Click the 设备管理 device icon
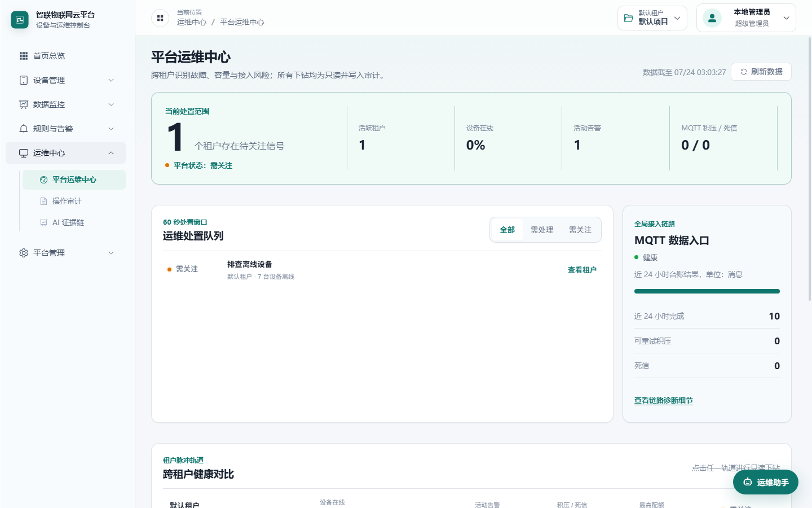 coord(24,80)
